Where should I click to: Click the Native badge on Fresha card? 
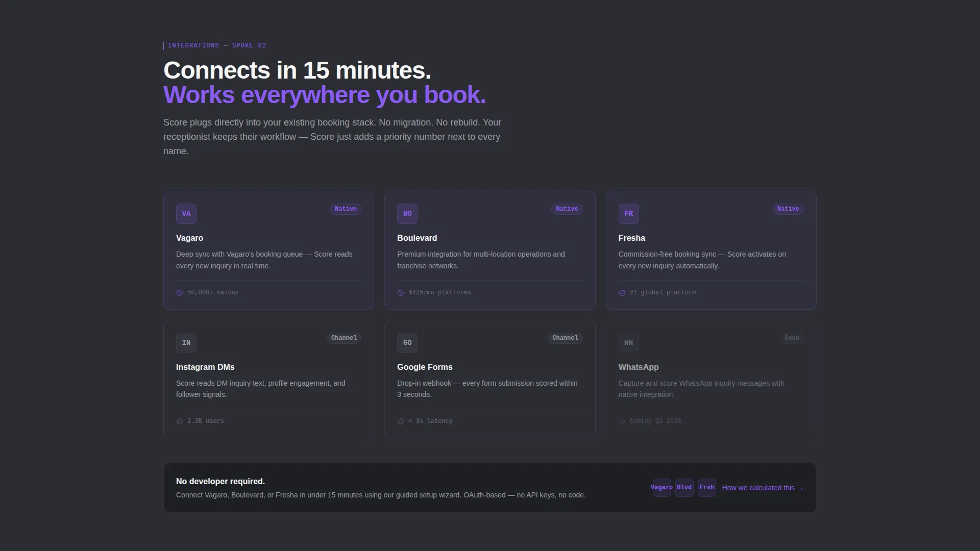[x=788, y=209]
